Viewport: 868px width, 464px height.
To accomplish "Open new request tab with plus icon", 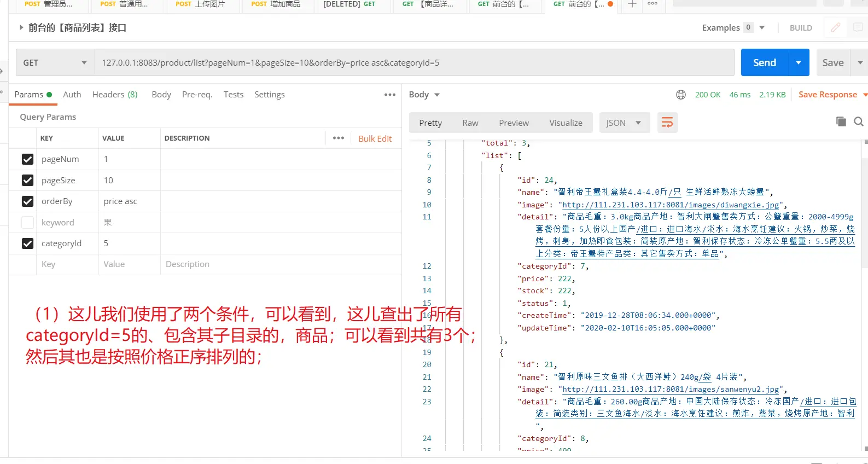I will [632, 4].
